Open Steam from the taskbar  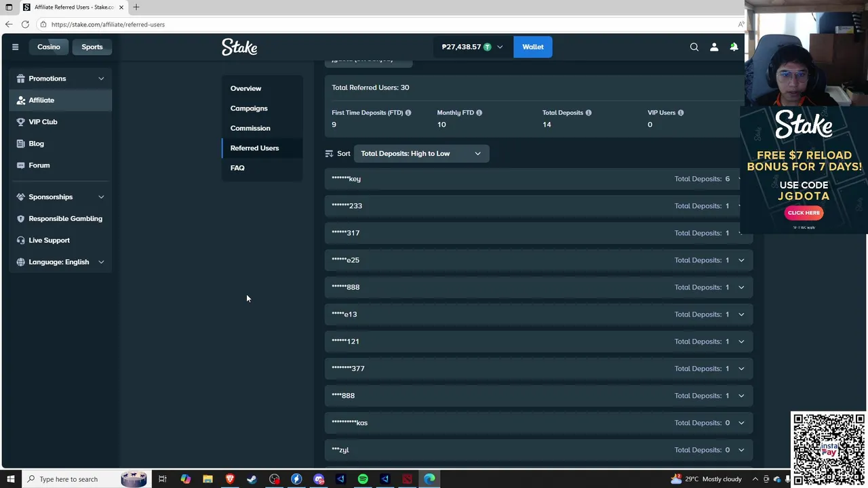tap(252, 479)
